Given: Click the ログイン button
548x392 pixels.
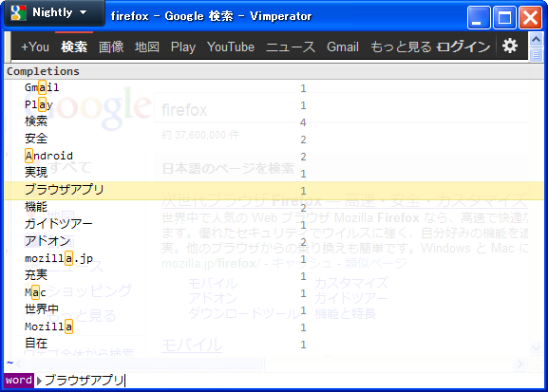Looking at the screenshot, I should click(463, 47).
